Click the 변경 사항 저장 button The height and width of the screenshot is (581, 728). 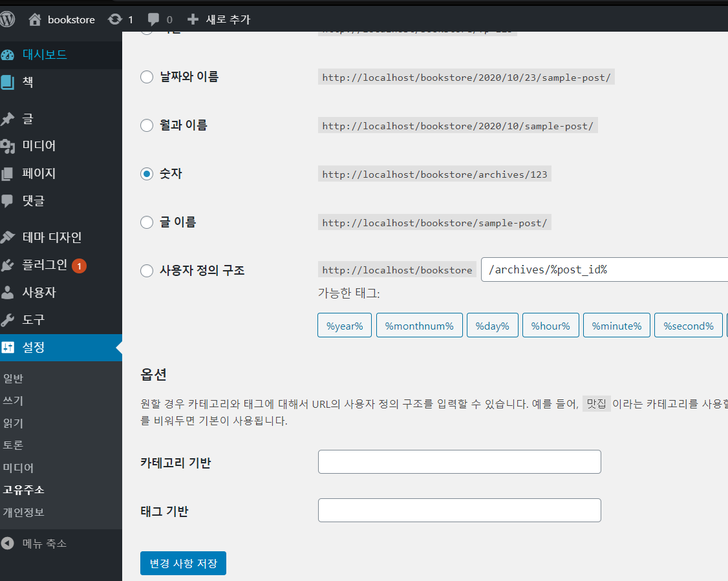click(x=183, y=563)
